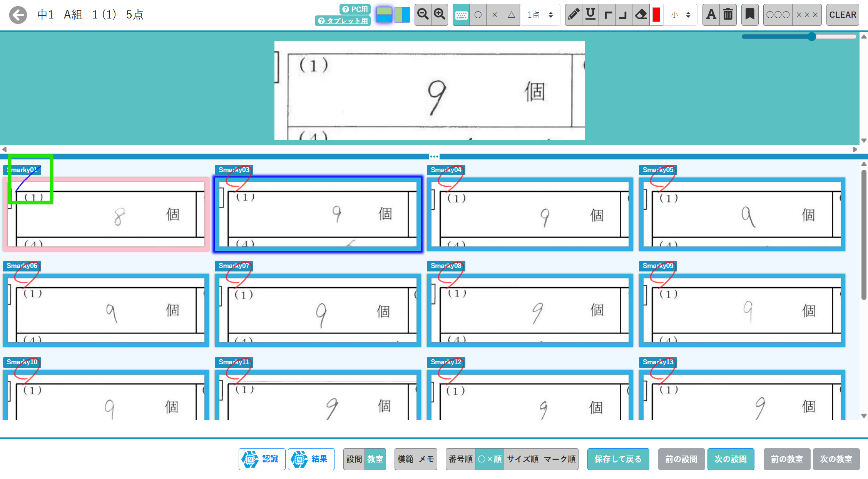The height and width of the screenshot is (479, 868).
Task: Toggle the keyboard input mode
Action: (x=461, y=15)
